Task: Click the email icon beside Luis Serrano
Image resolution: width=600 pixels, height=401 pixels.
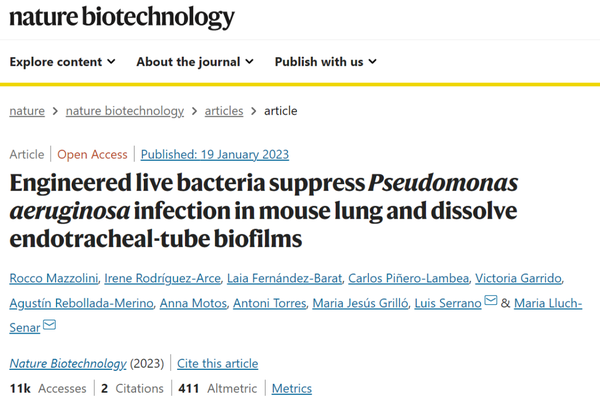Action: [491, 302]
